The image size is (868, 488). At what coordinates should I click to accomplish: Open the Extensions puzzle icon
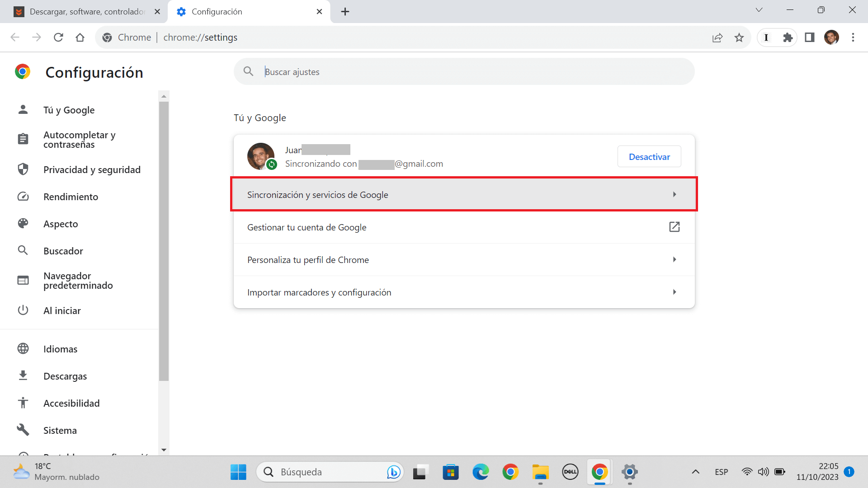tap(788, 38)
